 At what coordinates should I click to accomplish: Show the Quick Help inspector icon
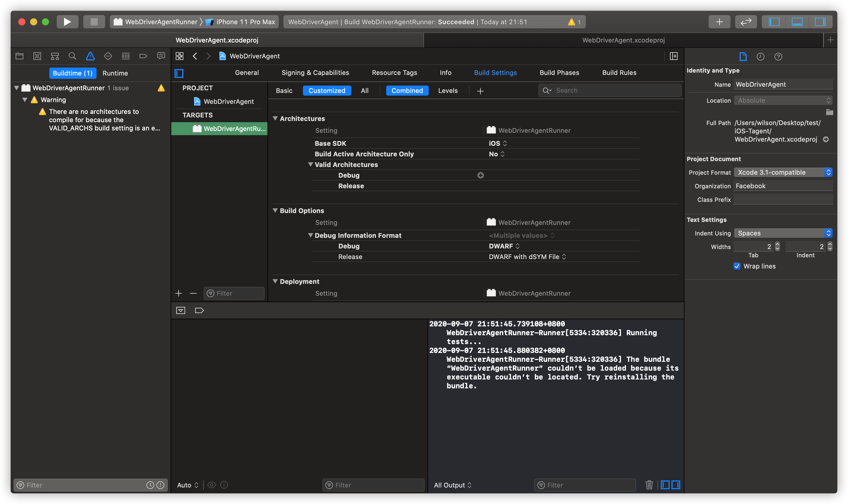coord(778,57)
